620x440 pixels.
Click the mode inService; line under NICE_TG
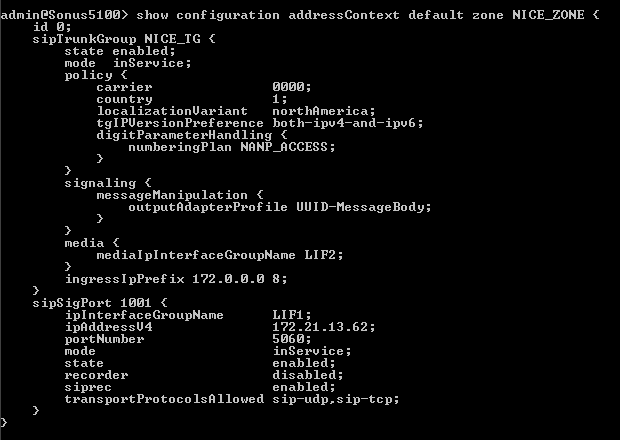pyautogui.click(x=128, y=63)
